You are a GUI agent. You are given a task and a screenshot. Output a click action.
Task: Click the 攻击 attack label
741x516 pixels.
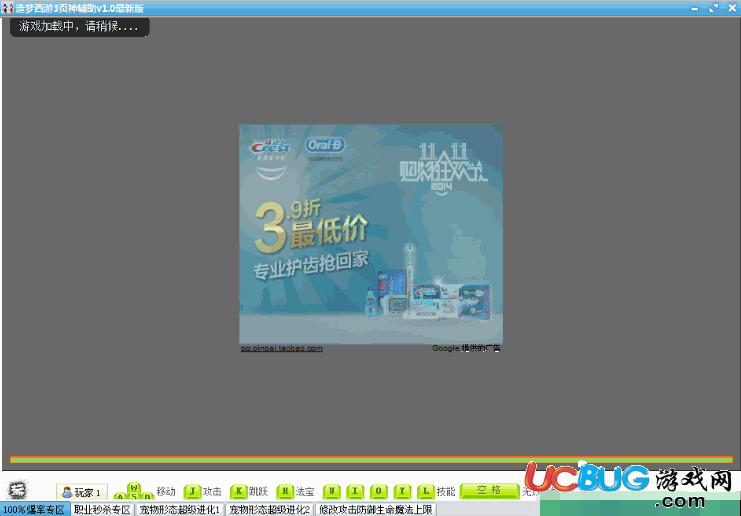pos(212,491)
